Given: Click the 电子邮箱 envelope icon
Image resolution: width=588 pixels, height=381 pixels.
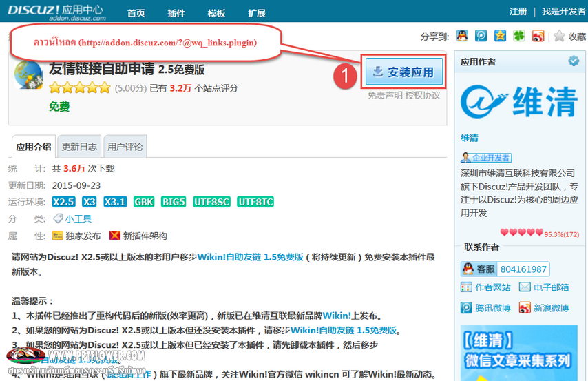Looking at the screenshot, I should (x=525, y=287).
